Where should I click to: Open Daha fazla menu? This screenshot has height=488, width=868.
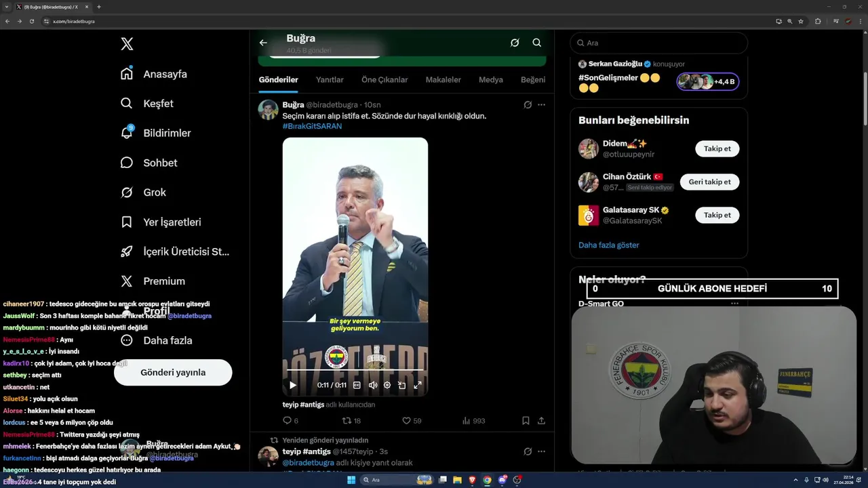156,340
